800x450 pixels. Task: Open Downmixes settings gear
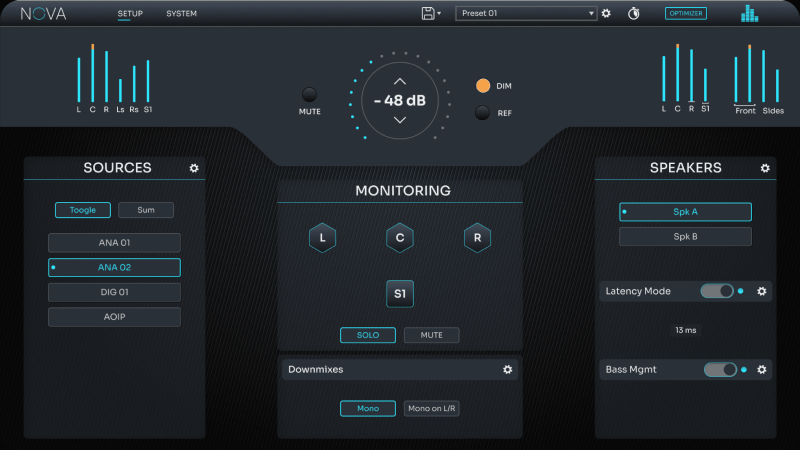508,369
